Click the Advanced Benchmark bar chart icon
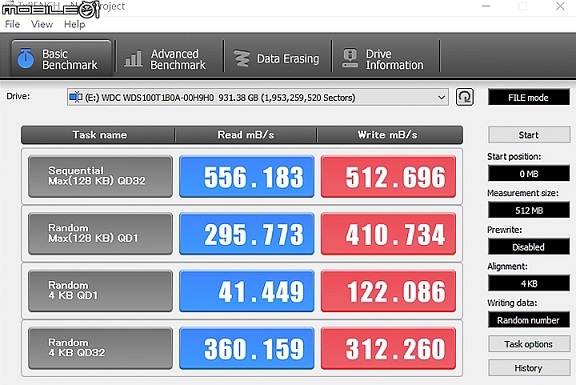Image resolution: width=576 pixels, height=385 pixels. click(x=133, y=59)
